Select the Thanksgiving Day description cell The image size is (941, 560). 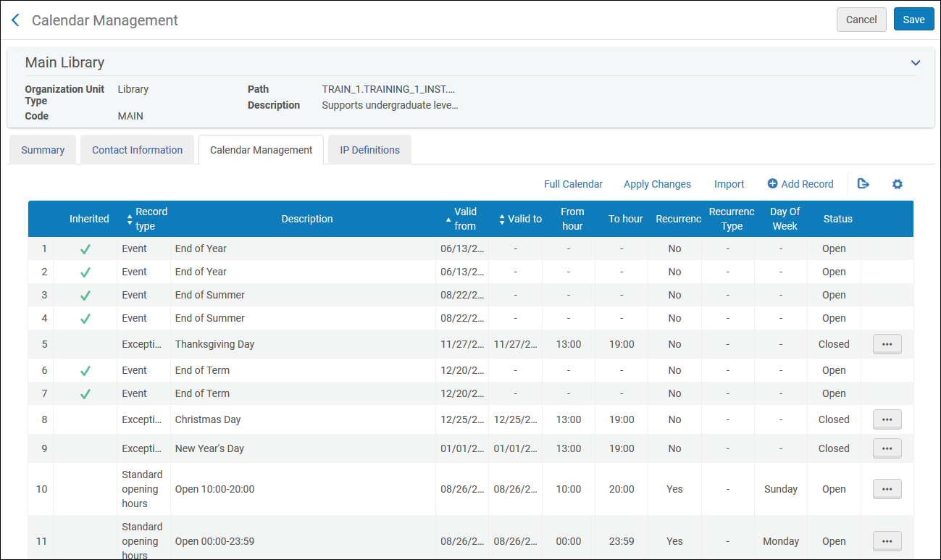(x=303, y=344)
